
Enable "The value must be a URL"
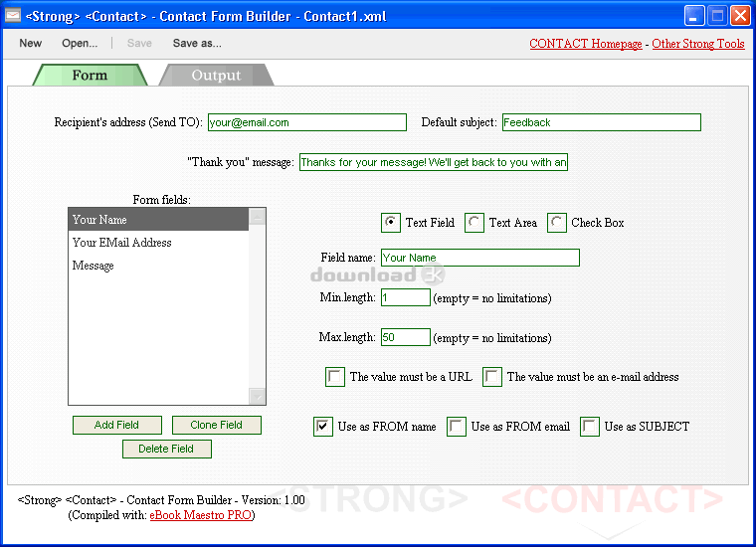pos(335,377)
